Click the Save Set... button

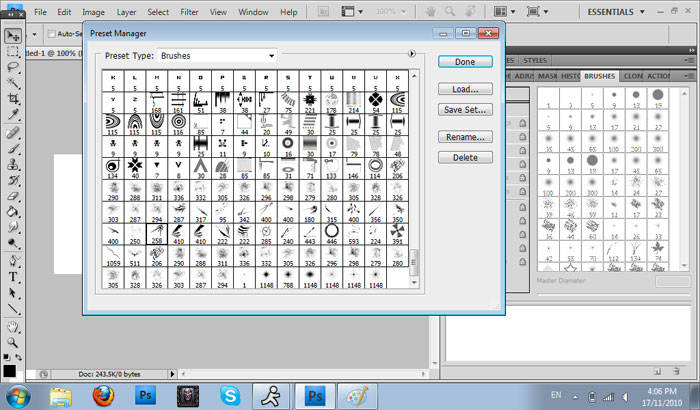465,109
